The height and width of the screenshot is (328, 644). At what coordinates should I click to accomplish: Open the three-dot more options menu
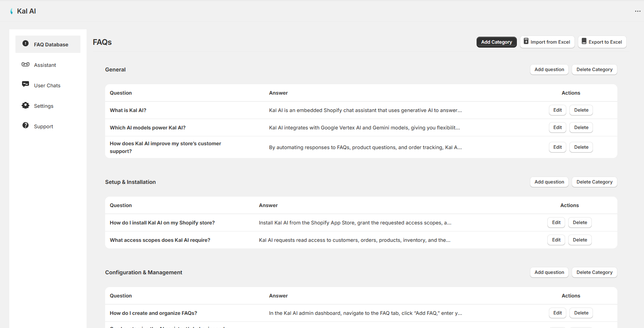(x=637, y=11)
